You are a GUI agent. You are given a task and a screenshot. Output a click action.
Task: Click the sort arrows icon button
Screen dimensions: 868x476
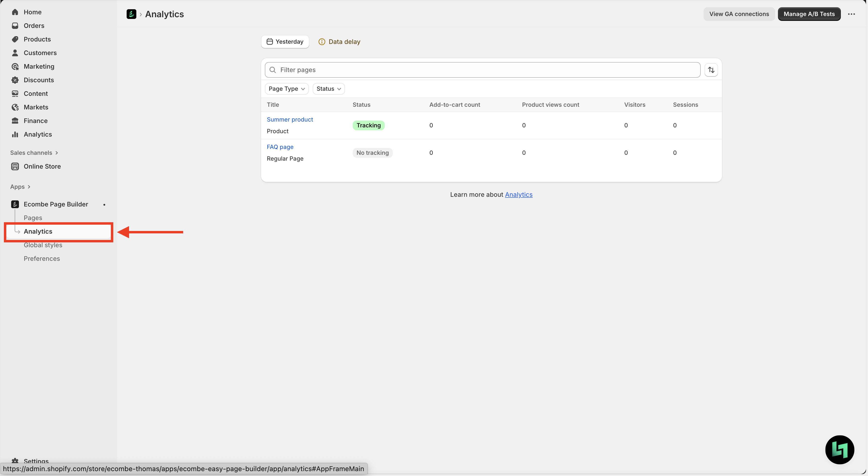click(x=711, y=70)
